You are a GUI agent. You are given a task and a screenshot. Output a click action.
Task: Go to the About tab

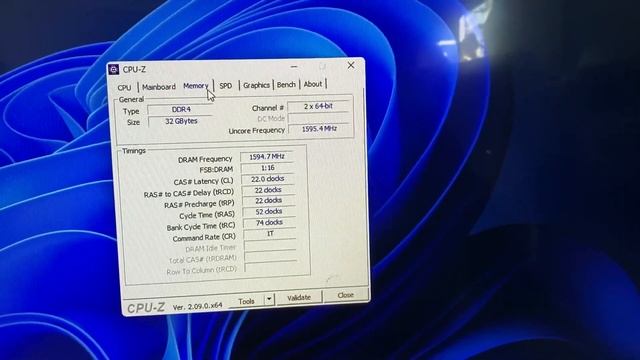[x=313, y=84]
